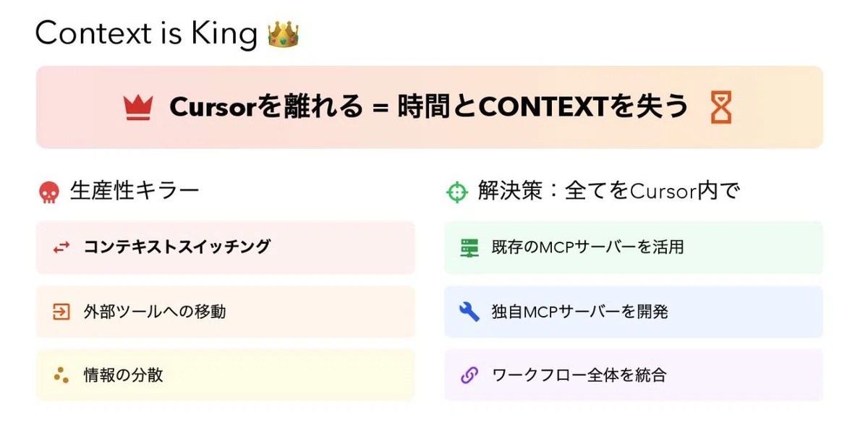This screenshot has width=868, height=447.
Task: Click the orange hourglass icon
Action: [x=720, y=108]
